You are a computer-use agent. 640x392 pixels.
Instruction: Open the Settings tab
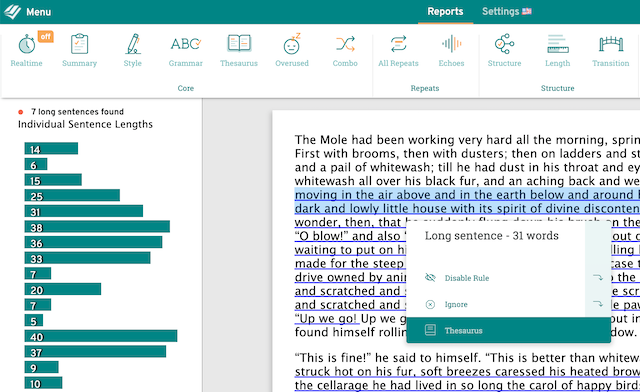[x=500, y=11]
